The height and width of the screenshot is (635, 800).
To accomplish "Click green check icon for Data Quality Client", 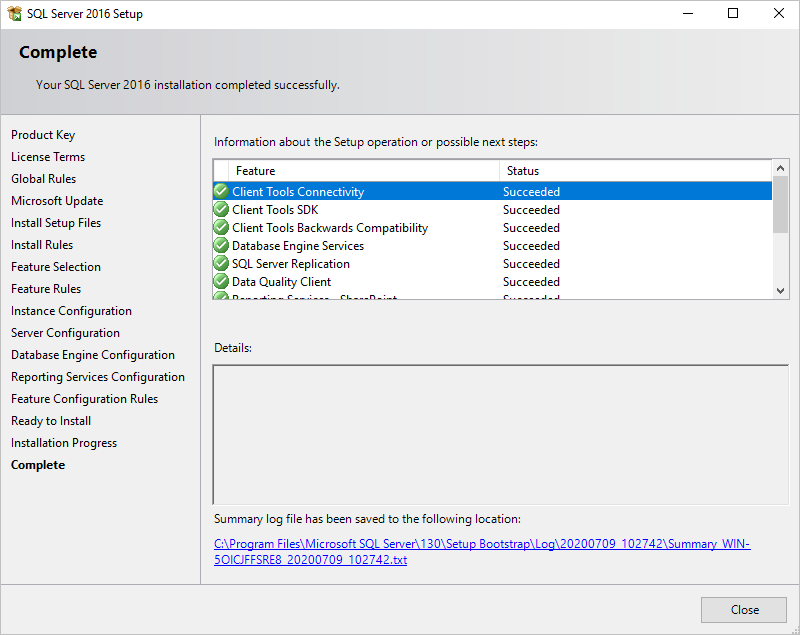I will [x=221, y=282].
